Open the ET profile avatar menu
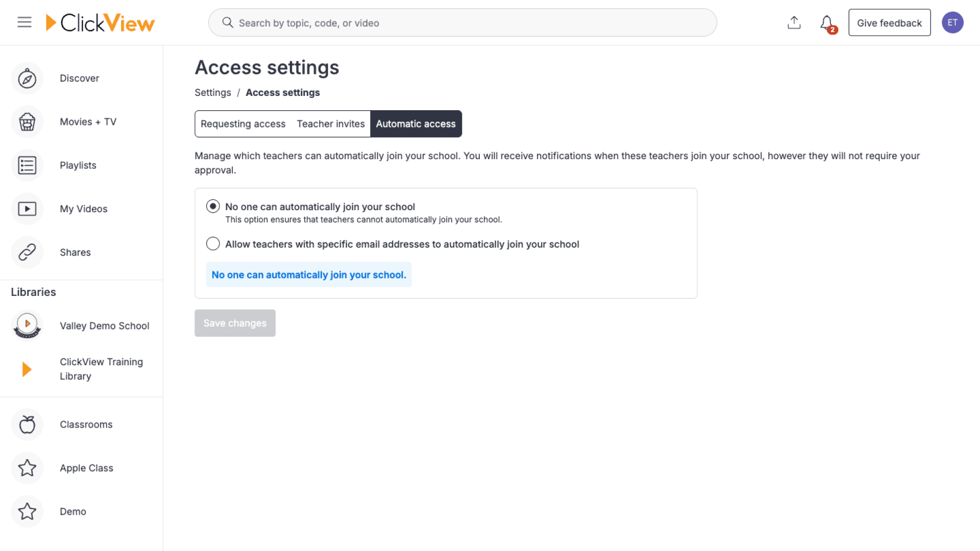Screen dimensions: 980x551 point(952,22)
